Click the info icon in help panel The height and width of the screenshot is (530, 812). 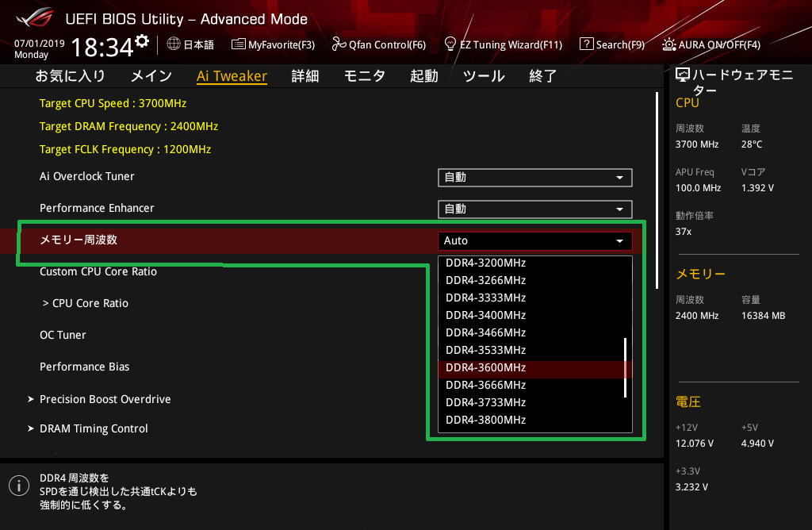click(x=19, y=486)
